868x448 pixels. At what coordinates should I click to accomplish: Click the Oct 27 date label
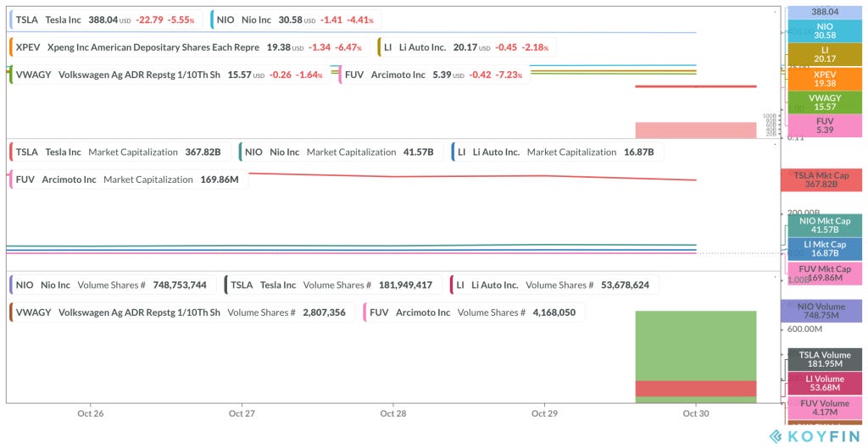(242, 413)
